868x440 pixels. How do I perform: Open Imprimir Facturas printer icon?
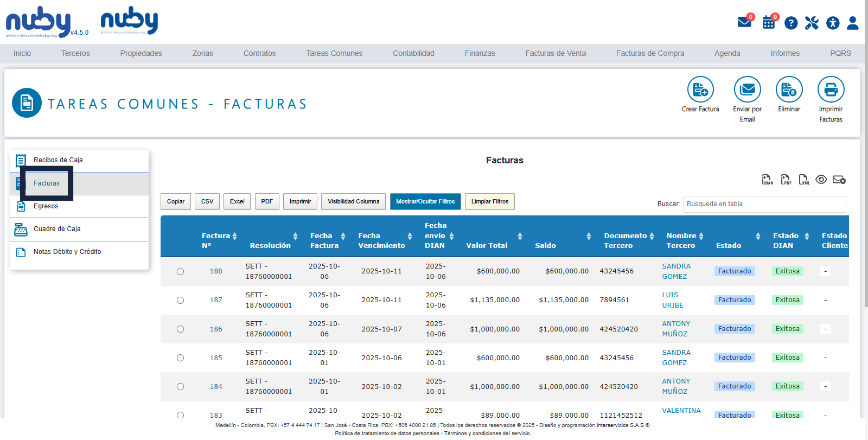coord(831,90)
